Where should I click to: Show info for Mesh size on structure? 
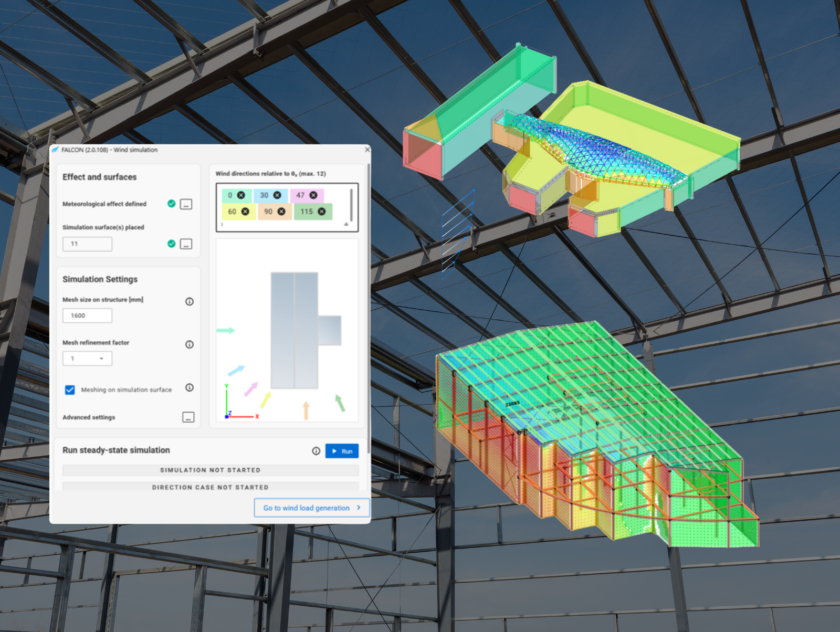coord(190,301)
